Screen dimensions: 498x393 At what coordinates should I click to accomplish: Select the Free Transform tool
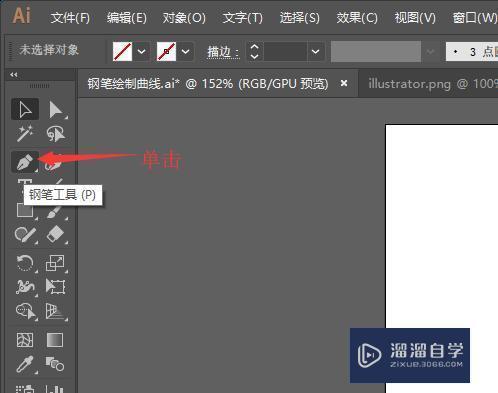pyautogui.click(x=55, y=287)
